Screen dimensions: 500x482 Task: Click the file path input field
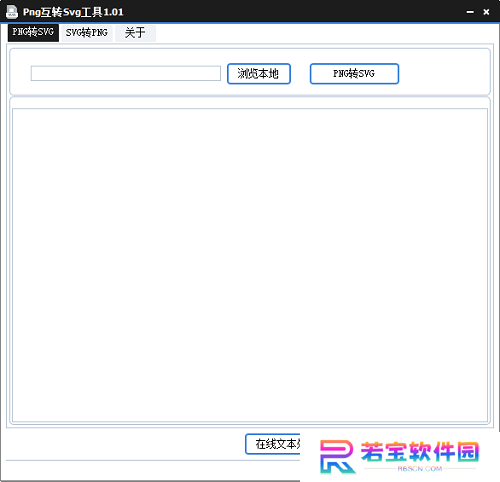pos(126,73)
